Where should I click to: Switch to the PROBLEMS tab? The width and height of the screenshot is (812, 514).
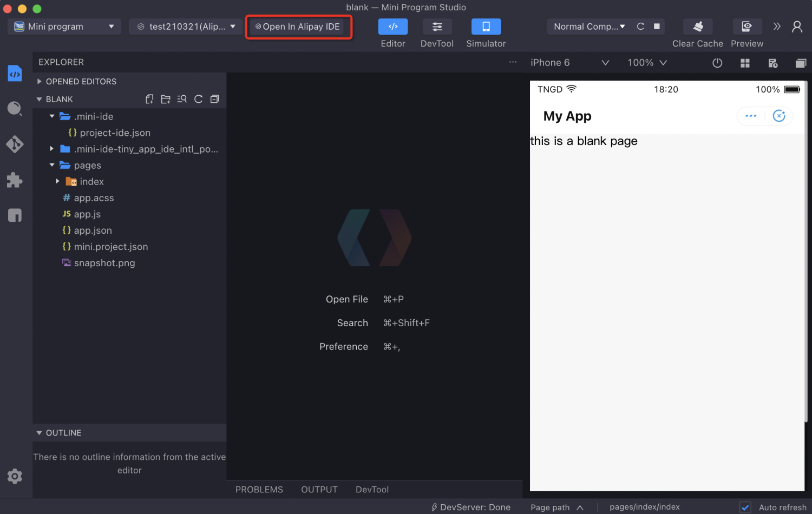259,490
